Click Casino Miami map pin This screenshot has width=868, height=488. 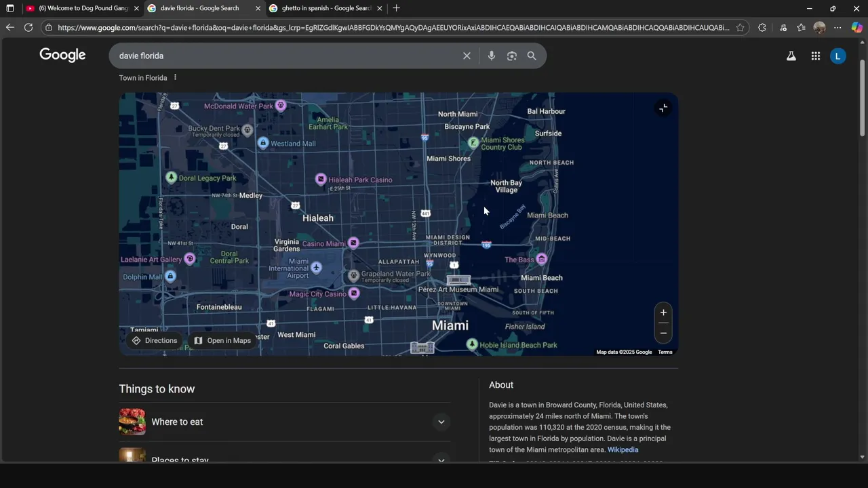click(353, 243)
